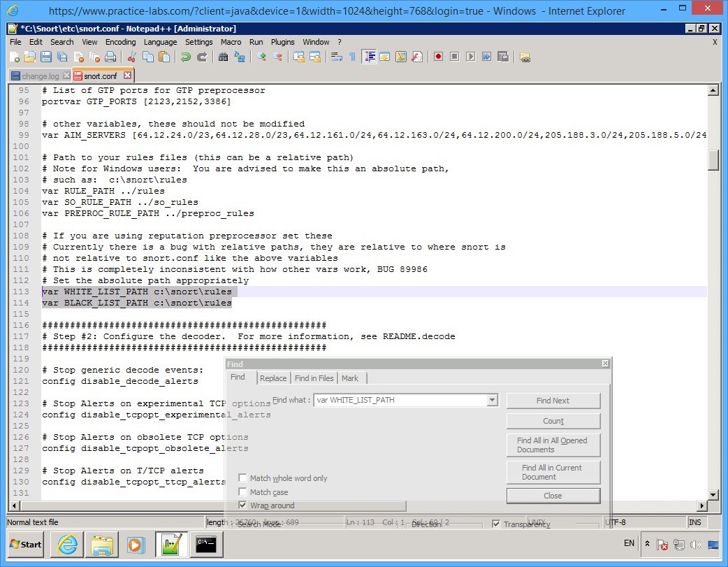Screen dimensions: 728x567
Task: Open Notepad++ from the Windows taskbar
Action: pyautogui.click(x=171, y=545)
